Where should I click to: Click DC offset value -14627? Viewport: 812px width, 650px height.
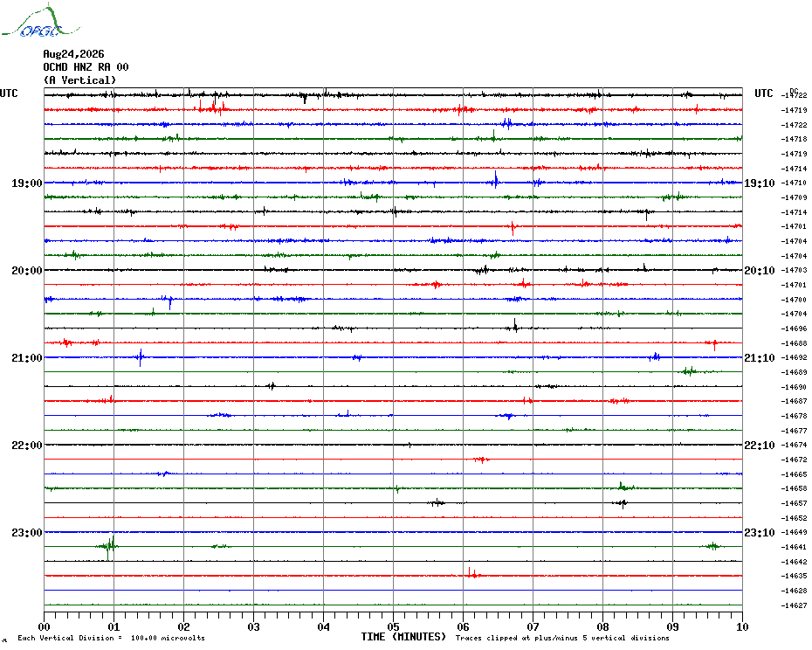794,606
